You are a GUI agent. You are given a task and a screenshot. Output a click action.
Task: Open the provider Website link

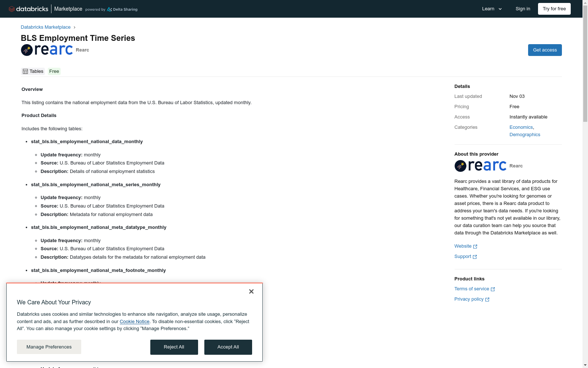(463, 246)
